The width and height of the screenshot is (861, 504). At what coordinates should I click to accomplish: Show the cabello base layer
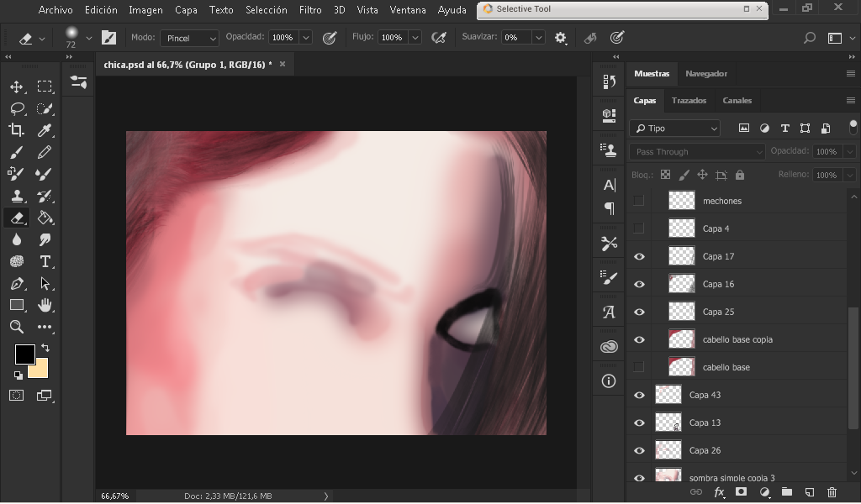click(x=639, y=367)
